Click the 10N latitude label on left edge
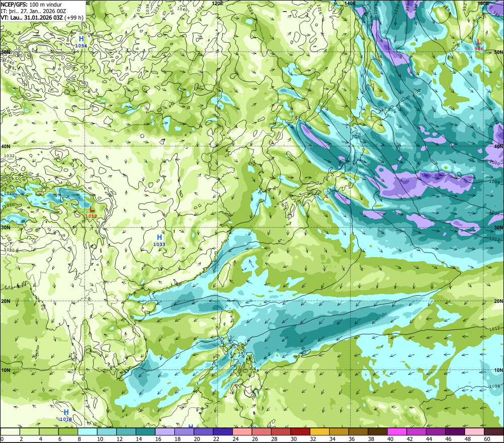This screenshot has height=443, width=504. (6, 370)
